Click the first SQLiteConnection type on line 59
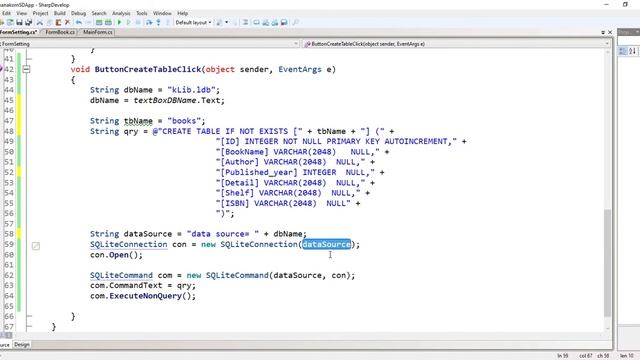 [x=129, y=244]
